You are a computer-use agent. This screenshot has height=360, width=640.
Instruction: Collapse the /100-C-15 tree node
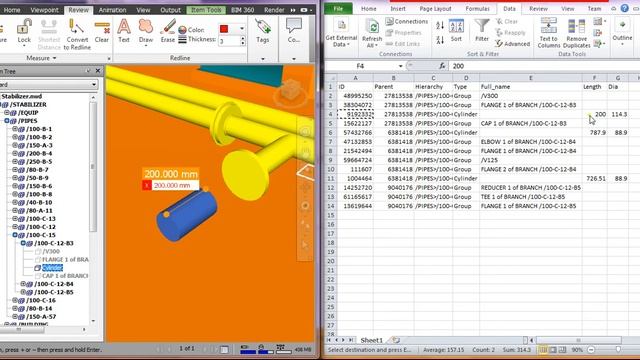tap(14, 235)
